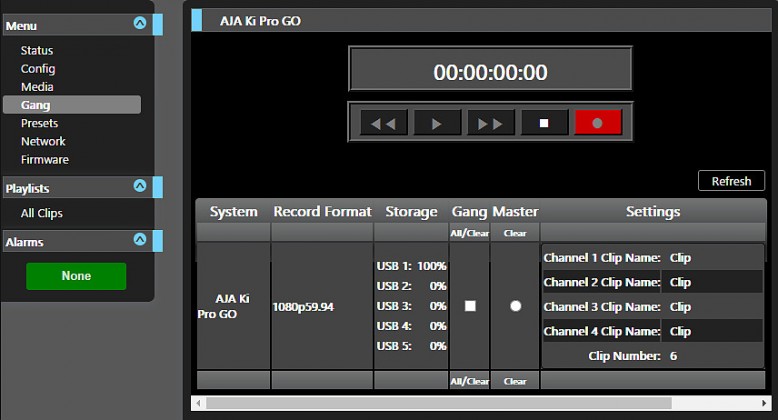Open the Firmware menu page
Screen dimensions: 778x420
45,160
